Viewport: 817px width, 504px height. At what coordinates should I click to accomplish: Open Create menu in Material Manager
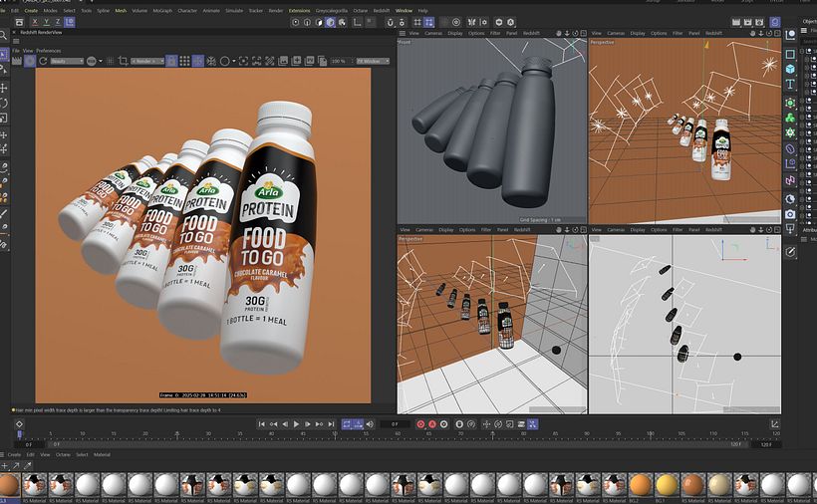click(x=14, y=454)
